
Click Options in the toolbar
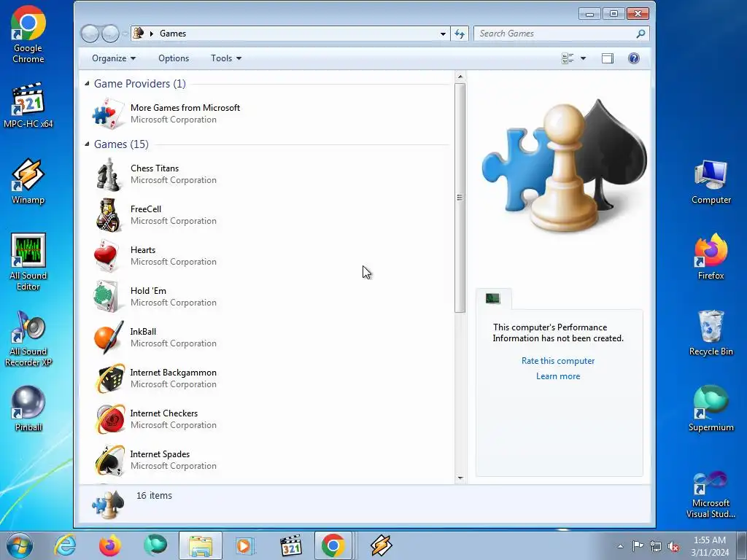[174, 58]
